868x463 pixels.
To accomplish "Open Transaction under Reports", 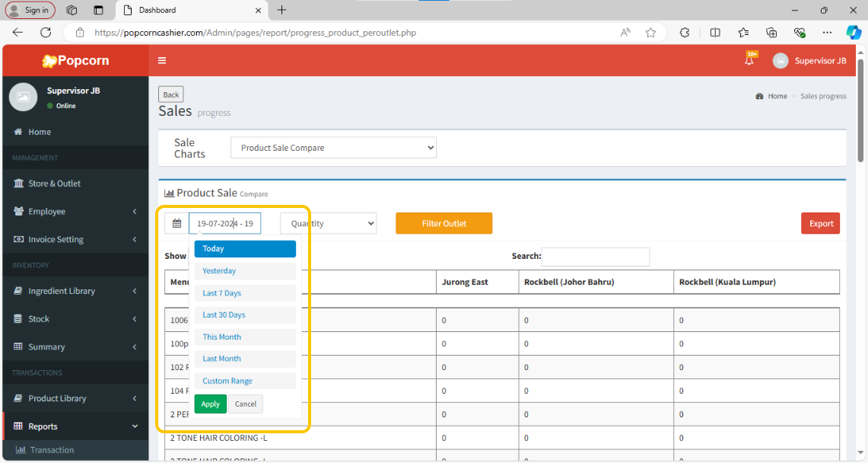I will (x=75, y=450).
